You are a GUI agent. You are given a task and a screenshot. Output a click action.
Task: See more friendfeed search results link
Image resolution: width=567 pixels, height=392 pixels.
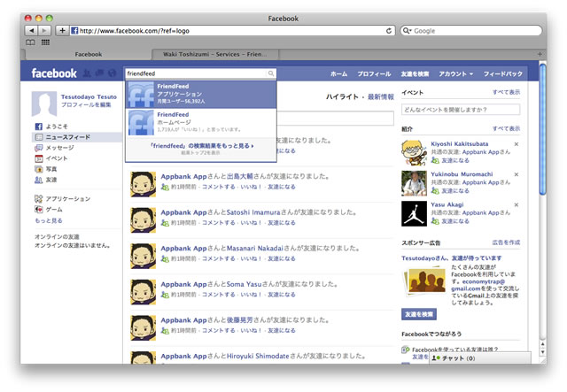[202, 146]
